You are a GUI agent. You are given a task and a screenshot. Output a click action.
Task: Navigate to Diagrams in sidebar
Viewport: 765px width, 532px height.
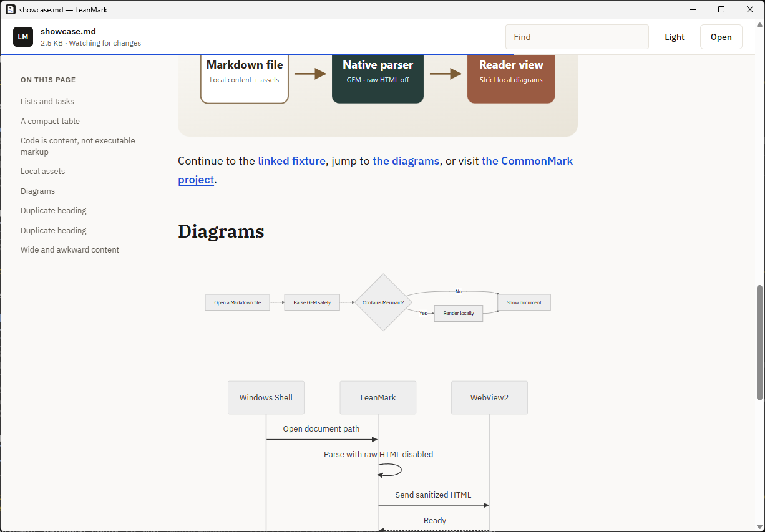[37, 191]
